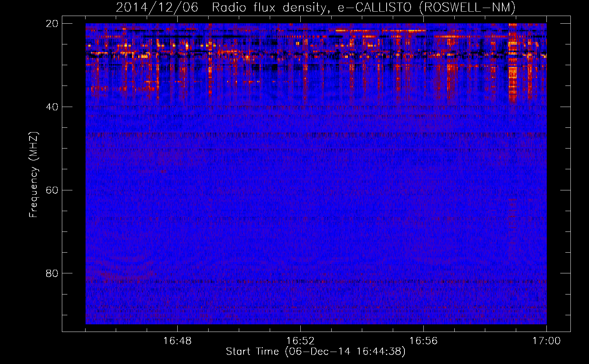Click the 20 frequency tick label
Screen dimensions: 589x364
(x=52, y=24)
